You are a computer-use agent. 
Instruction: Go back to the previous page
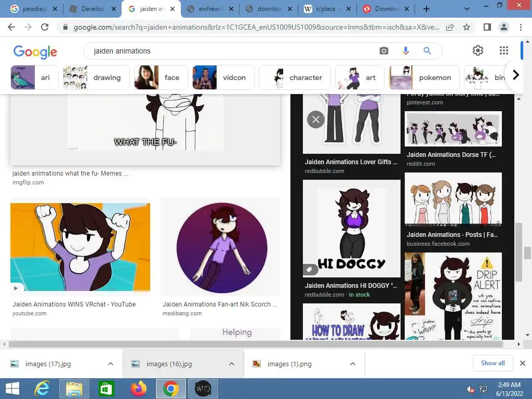tap(11, 27)
